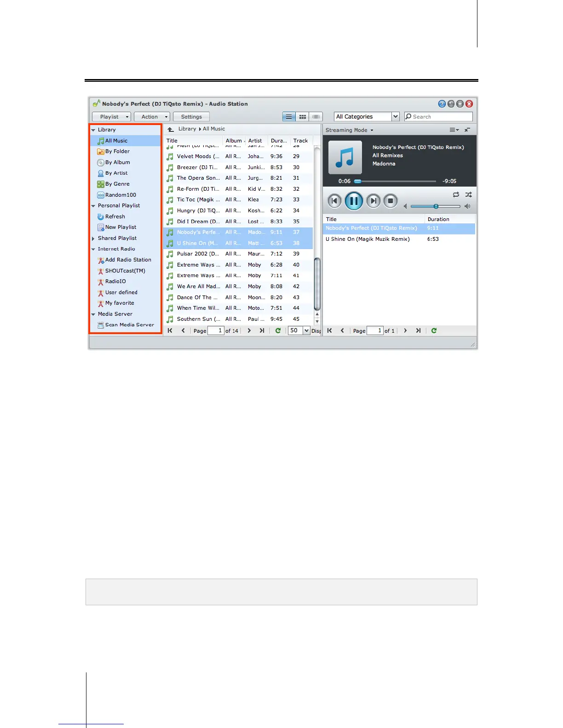Go to first page of song list

(170, 330)
